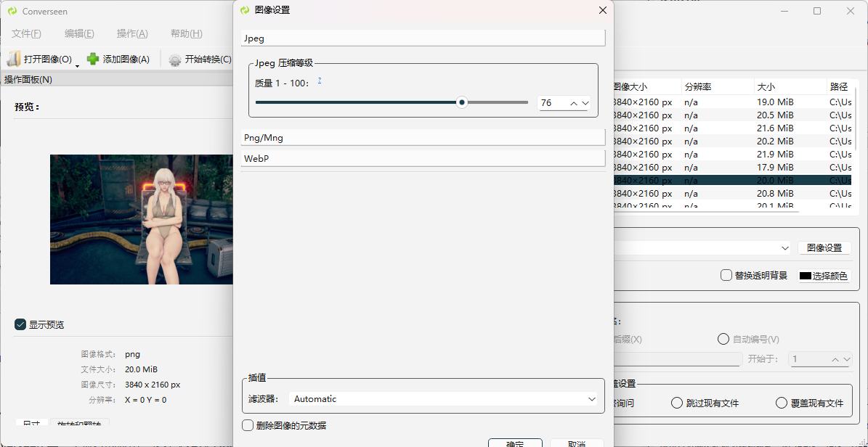Confirm settings with the 确定 button
This screenshot has height=447, width=868.
515,443
